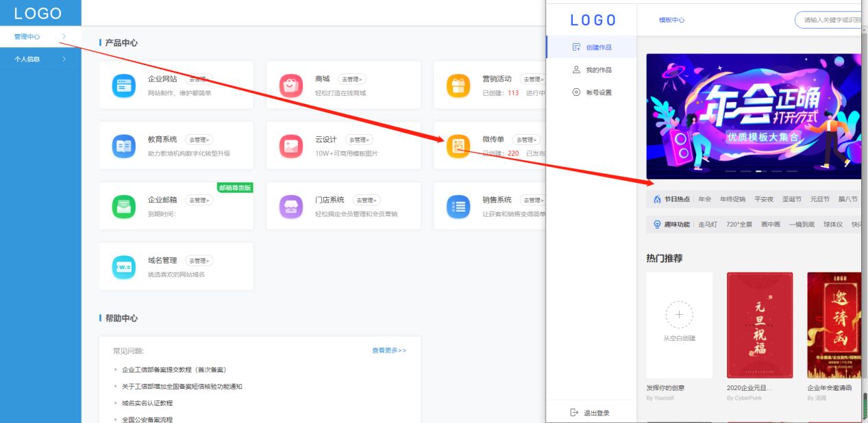Select the 企业邮箱 envelope icon

(x=123, y=205)
